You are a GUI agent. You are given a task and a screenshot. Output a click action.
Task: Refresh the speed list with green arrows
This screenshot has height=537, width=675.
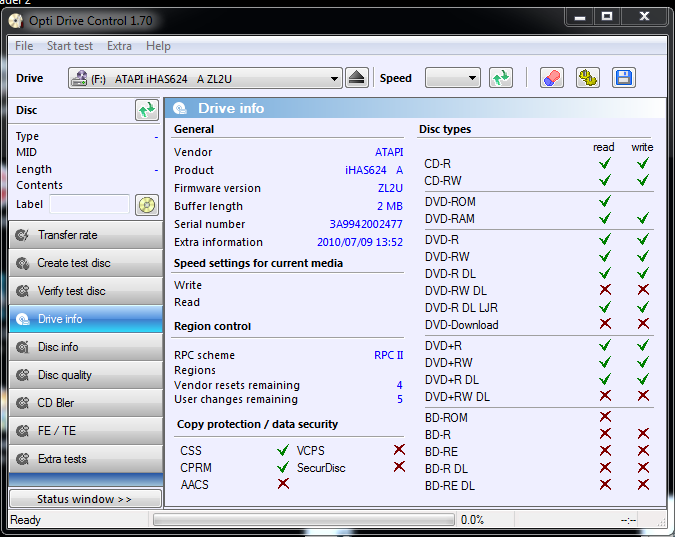pyautogui.click(x=501, y=78)
